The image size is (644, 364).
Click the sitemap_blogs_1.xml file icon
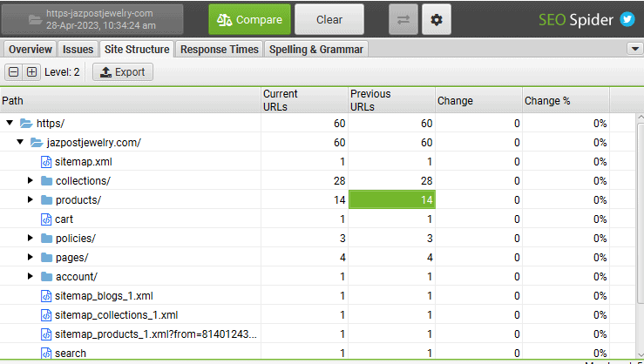click(46, 296)
